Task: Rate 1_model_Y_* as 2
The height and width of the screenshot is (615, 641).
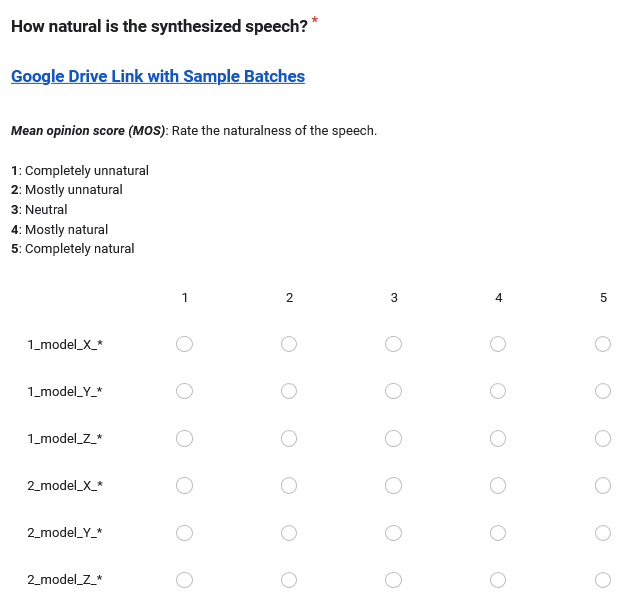Action: [x=289, y=391]
